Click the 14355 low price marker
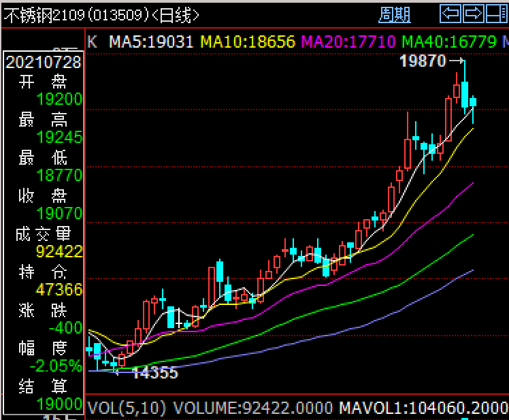Screen dimensions: 509x420 tap(156, 373)
